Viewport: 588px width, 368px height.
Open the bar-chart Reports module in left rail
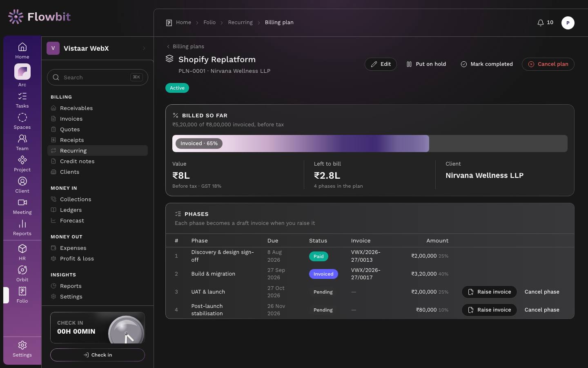[x=22, y=228]
